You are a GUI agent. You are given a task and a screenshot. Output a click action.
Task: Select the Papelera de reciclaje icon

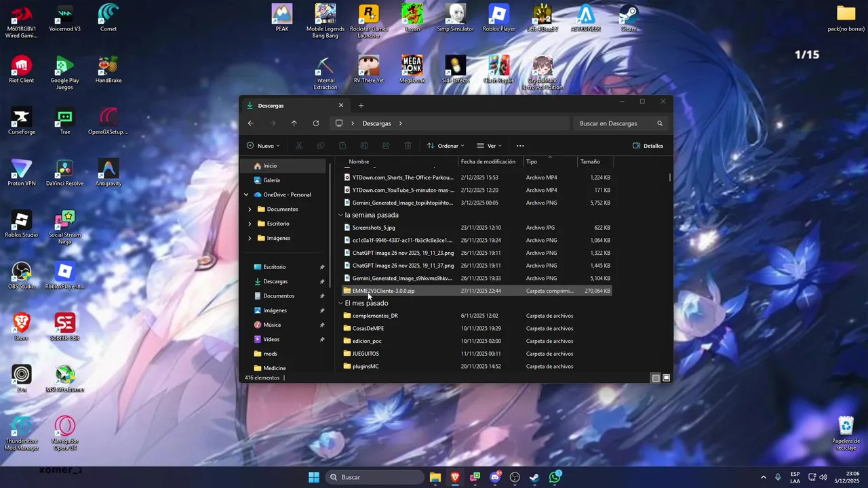tap(846, 434)
